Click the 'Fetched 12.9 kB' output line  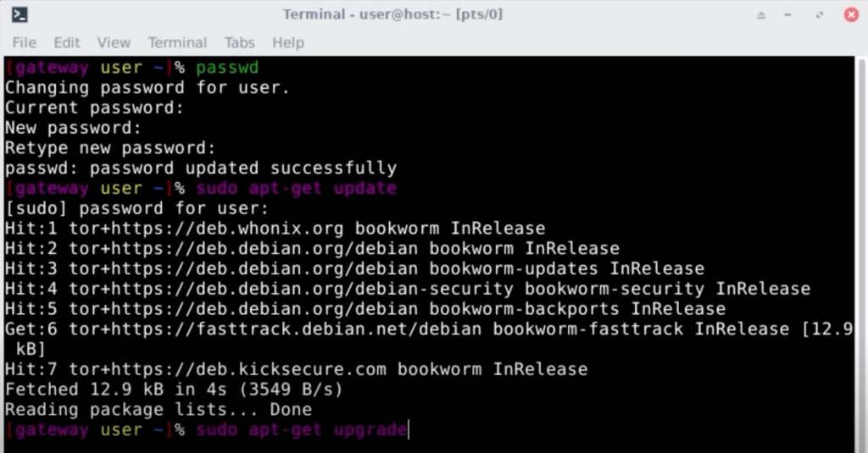(x=175, y=390)
